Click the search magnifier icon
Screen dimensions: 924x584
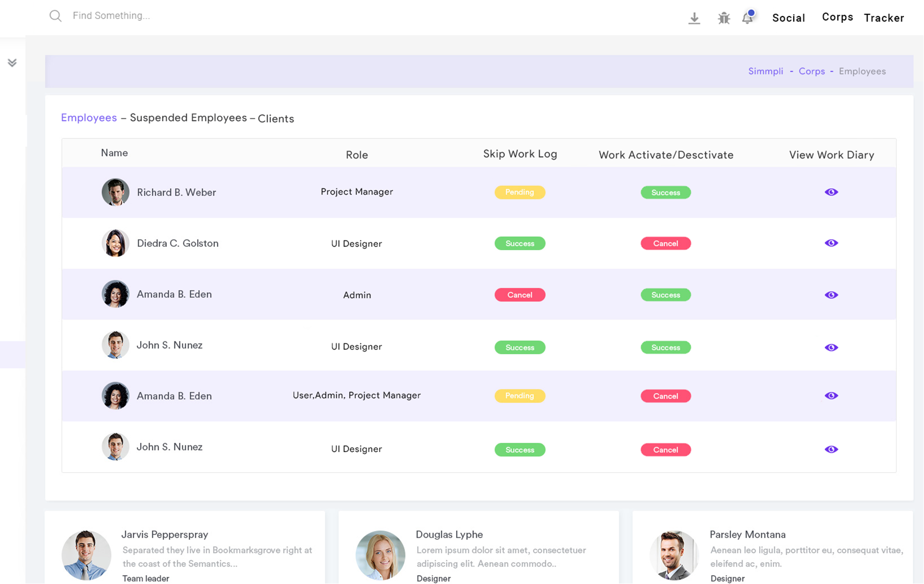coord(55,16)
